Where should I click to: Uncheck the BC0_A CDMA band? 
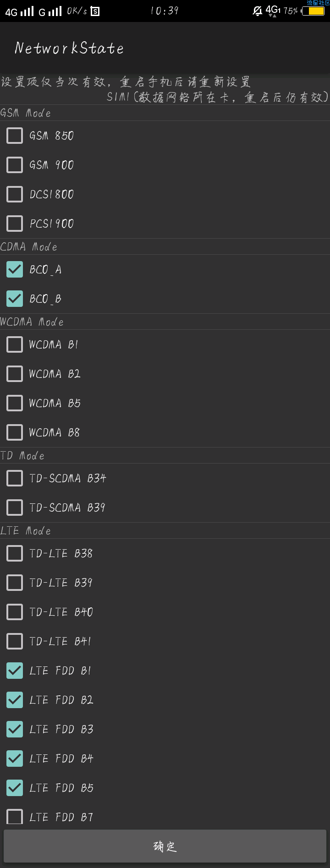pos(15,269)
